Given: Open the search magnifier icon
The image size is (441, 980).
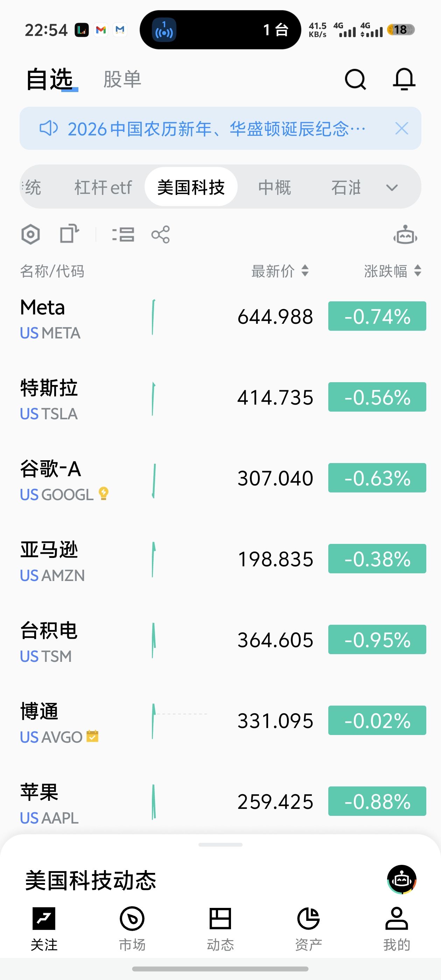Looking at the screenshot, I should pos(355,79).
